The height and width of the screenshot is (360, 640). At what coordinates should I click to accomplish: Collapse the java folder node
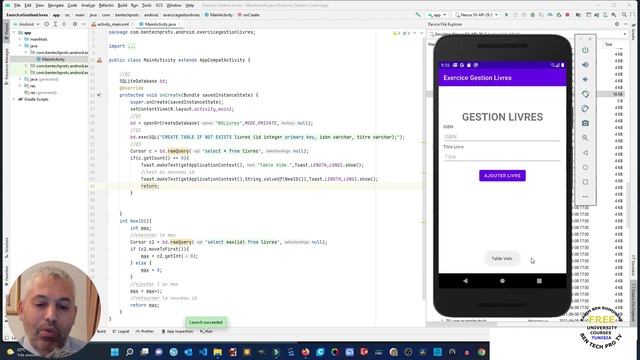click(x=20, y=46)
